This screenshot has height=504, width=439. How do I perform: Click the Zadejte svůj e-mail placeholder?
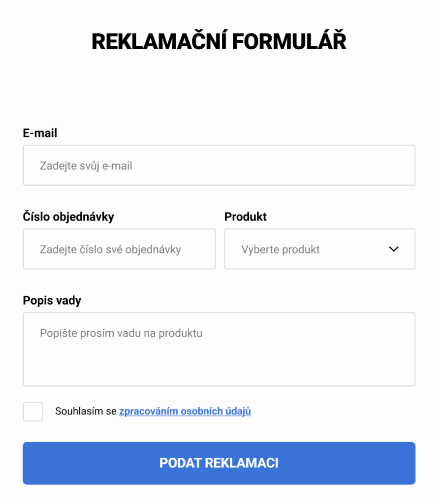86,166
